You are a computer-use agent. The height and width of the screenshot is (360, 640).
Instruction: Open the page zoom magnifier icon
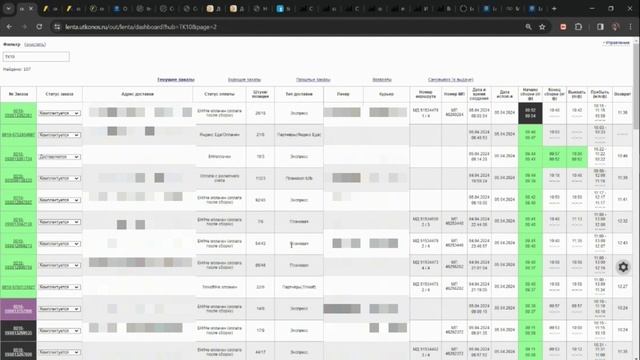[x=528, y=27]
